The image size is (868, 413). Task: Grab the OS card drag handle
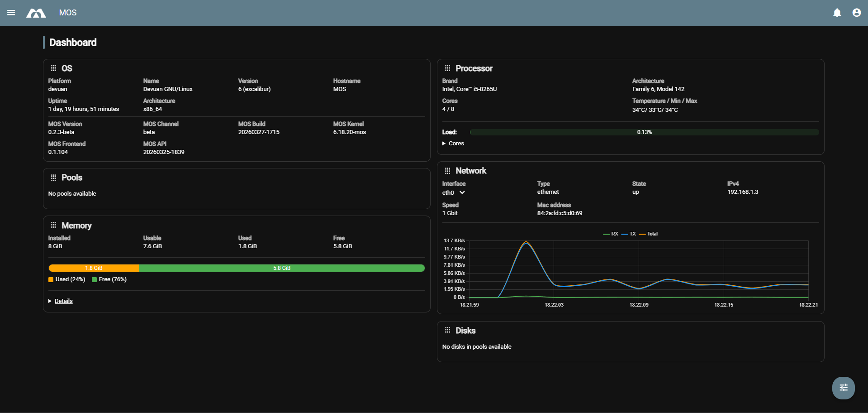point(53,68)
